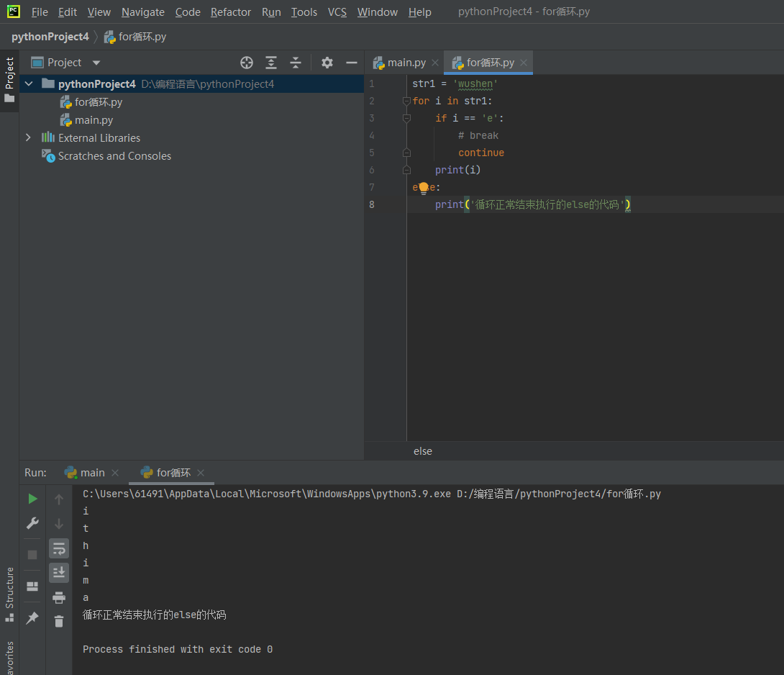Clear console with trash icon
Screen dimensions: 784x675
coord(59,621)
